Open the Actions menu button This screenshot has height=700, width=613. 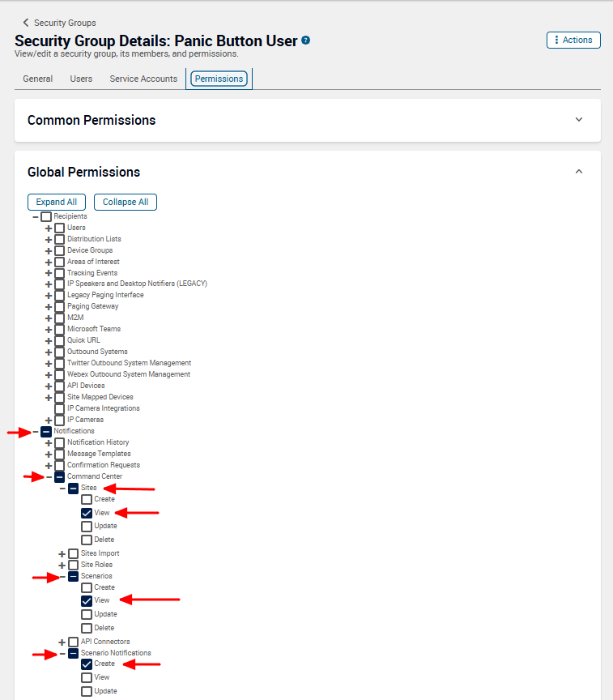click(573, 40)
